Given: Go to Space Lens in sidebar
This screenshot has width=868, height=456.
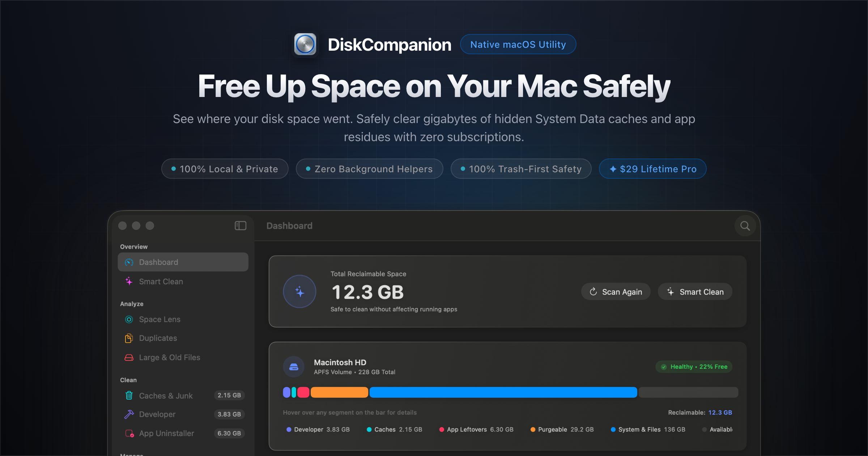Looking at the screenshot, I should pos(183,319).
